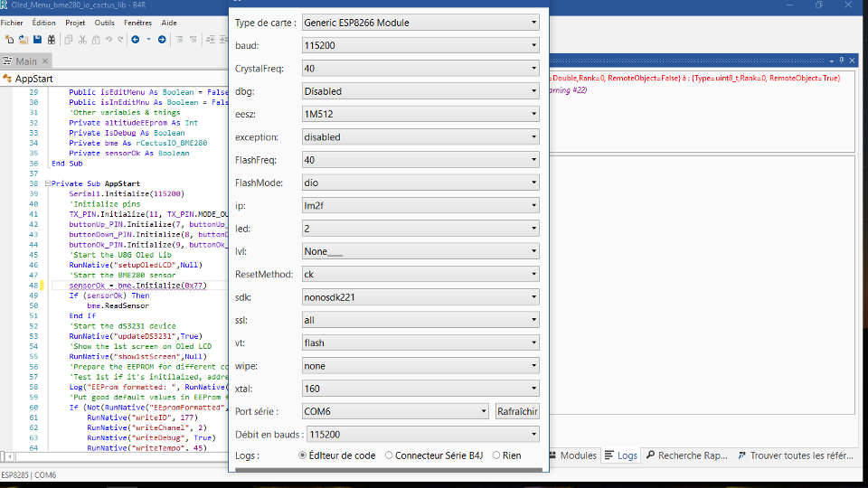868x488 pixels.
Task: Open the xtal dropdown showing 160
Action: (420, 389)
